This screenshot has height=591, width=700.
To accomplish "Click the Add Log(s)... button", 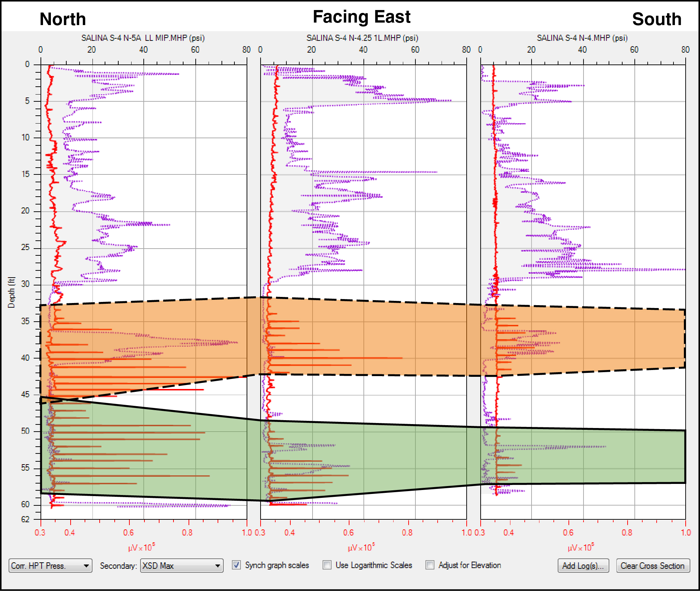I will tap(583, 566).
